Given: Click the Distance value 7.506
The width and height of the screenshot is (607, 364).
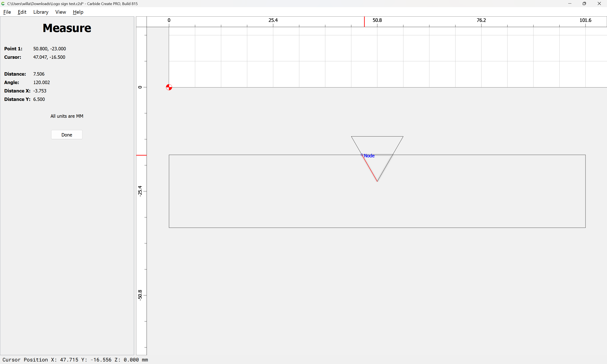Looking at the screenshot, I should click(x=39, y=74).
